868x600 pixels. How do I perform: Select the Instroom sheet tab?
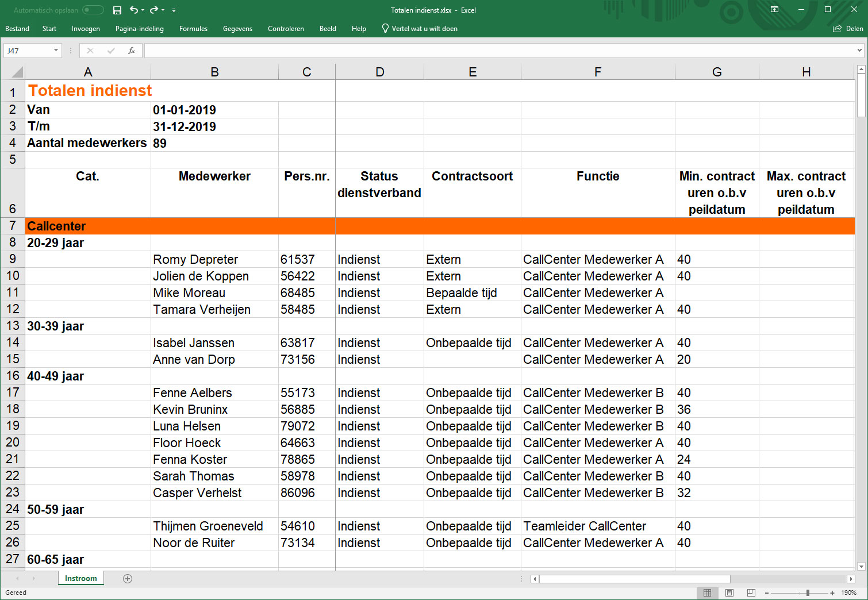[x=81, y=578]
